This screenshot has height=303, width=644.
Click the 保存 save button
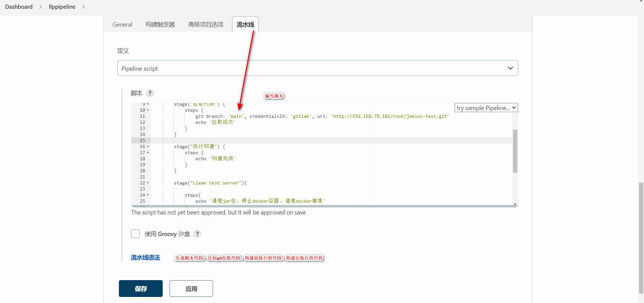coord(141,289)
